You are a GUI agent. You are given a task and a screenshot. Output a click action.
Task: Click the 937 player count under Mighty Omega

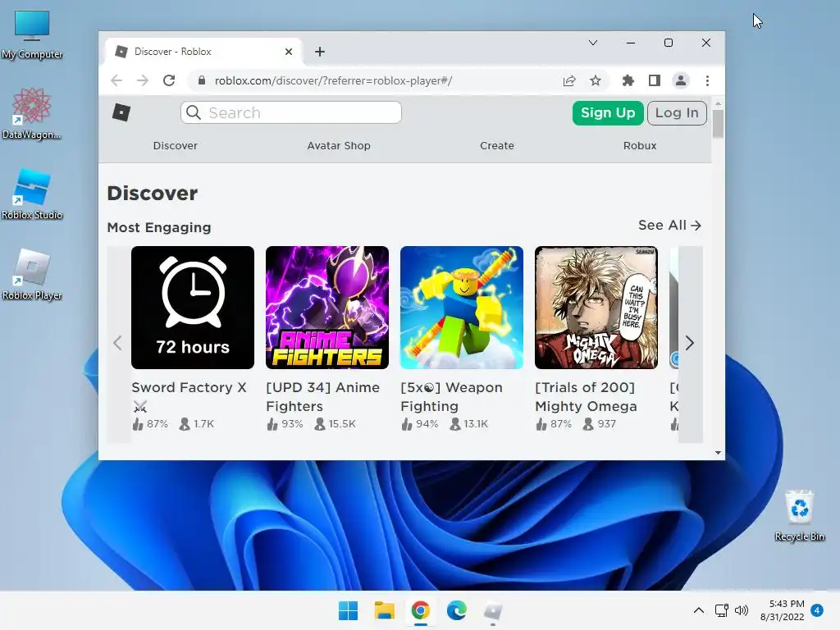pyautogui.click(x=600, y=424)
